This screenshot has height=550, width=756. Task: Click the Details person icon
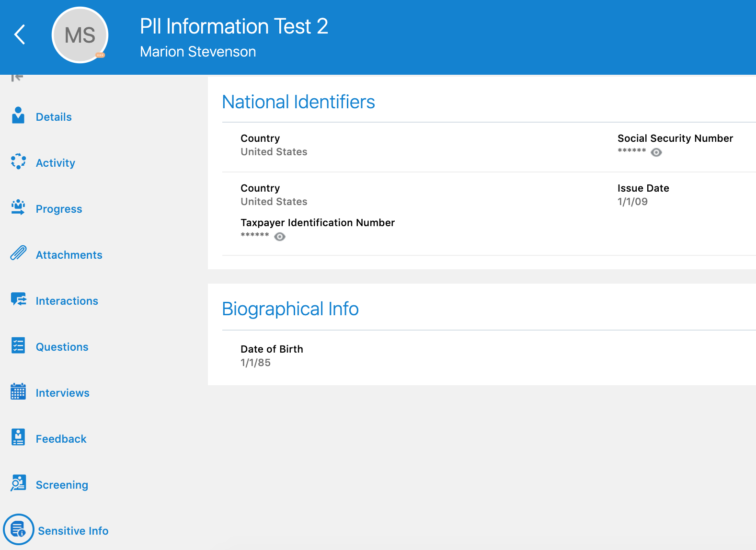pos(18,115)
